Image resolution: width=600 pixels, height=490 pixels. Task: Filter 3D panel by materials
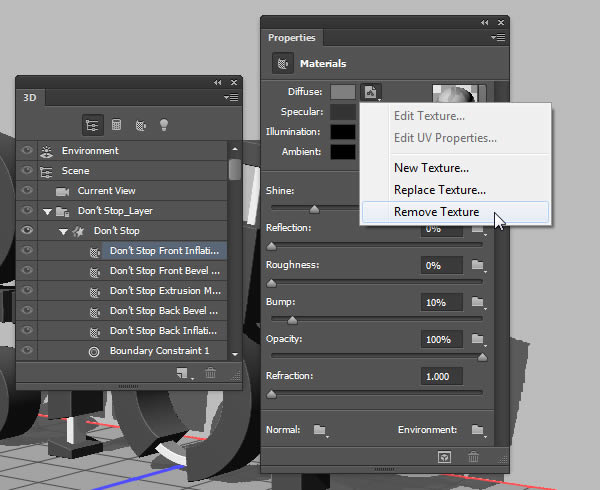coord(140,125)
